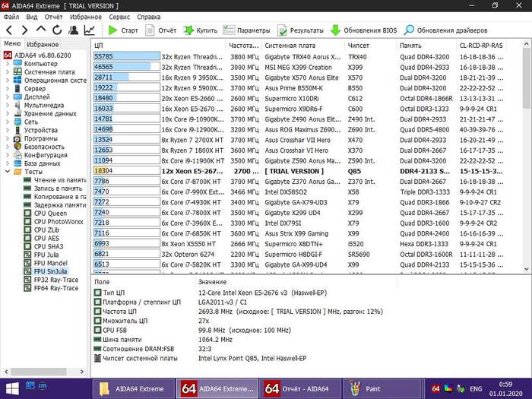Open the Сервис menu
This screenshot has width=532, height=399.
[x=119, y=16]
